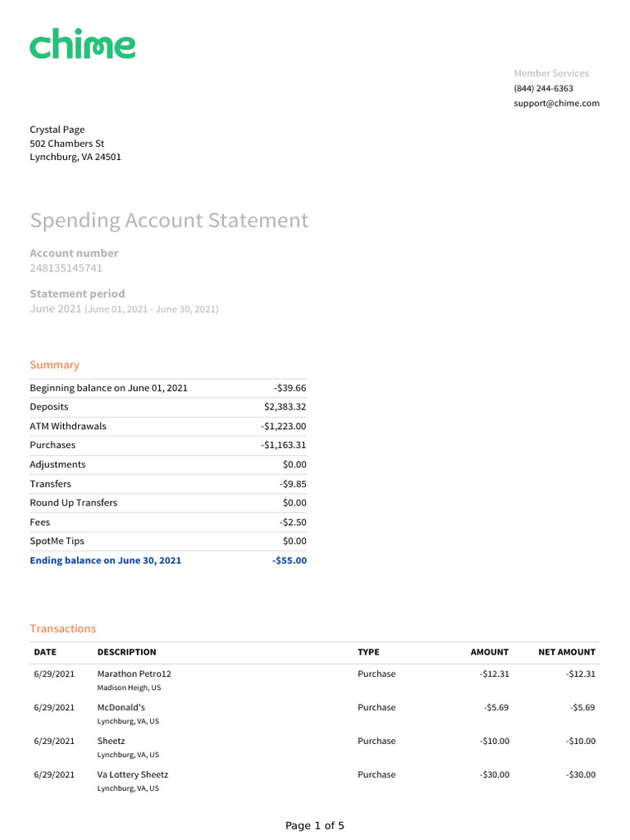The image size is (630, 840).
Task: Click the Purchases summary label
Action: tap(52, 445)
